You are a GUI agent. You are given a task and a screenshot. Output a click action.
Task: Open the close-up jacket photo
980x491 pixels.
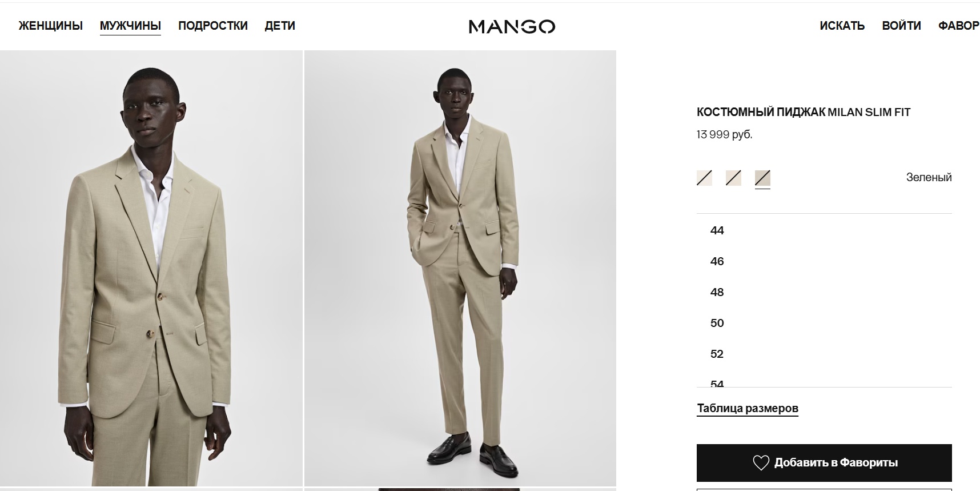151,268
